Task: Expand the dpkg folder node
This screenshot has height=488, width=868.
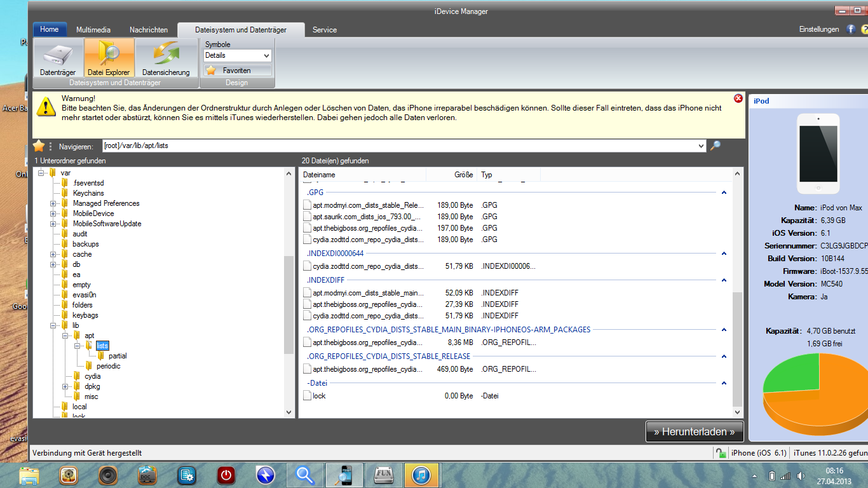Action: [65, 386]
